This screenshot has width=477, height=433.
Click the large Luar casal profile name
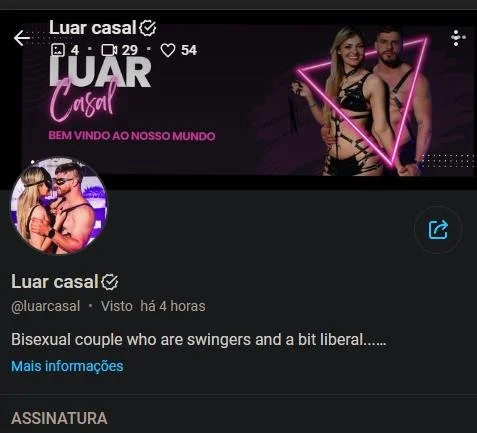point(55,282)
